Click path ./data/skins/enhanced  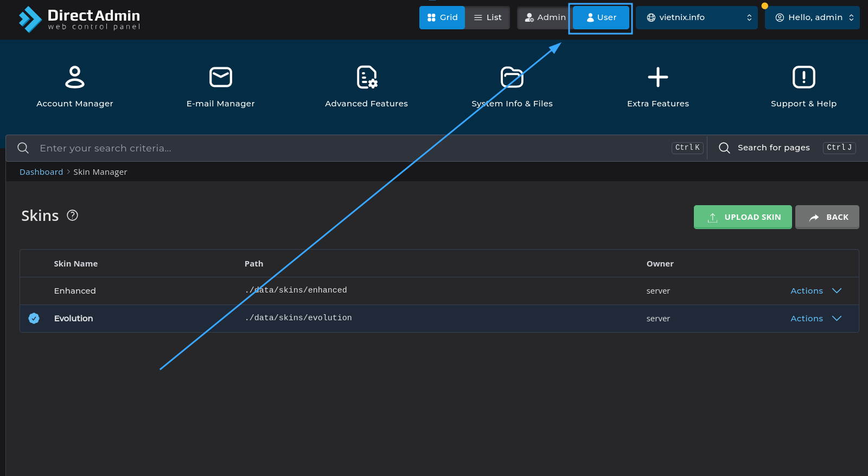pos(296,290)
